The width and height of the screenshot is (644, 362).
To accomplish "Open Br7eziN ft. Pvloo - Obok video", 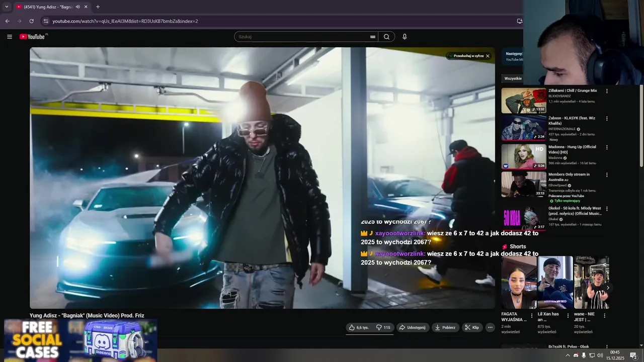I will (569, 346).
